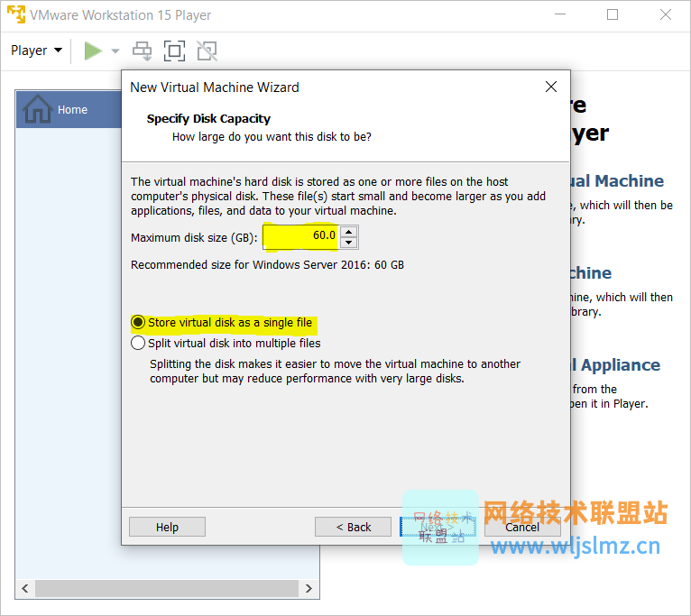Minimize the VMware Player window

click(x=560, y=14)
